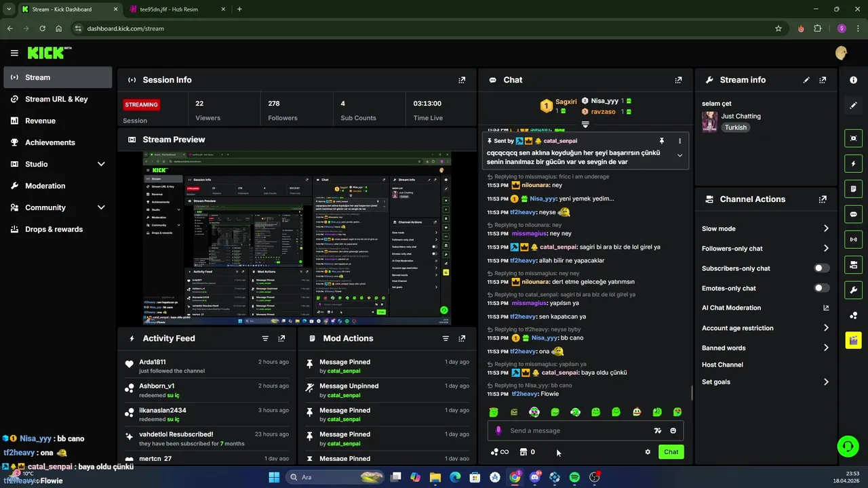Image resolution: width=868 pixels, height=488 pixels.
Task: Click the green support headset bubble
Action: [848, 446]
